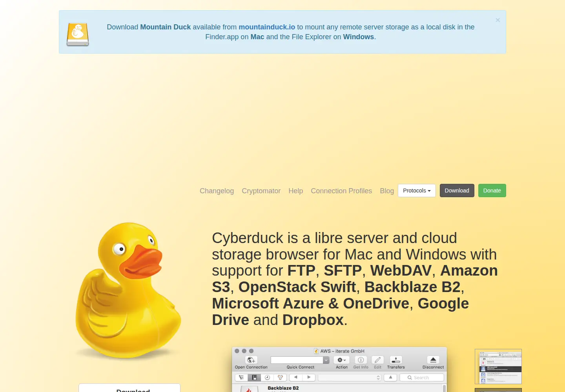Click the back navigation arrow
565x392 pixels.
point(296,377)
